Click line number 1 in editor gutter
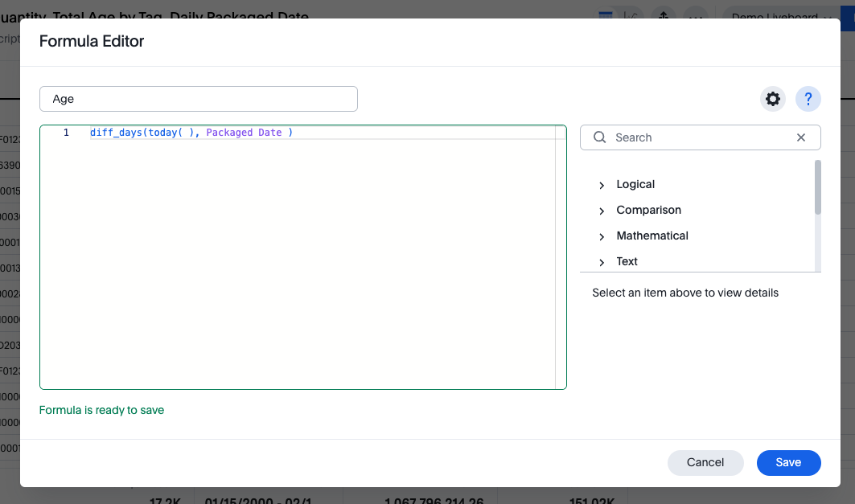 point(66,133)
